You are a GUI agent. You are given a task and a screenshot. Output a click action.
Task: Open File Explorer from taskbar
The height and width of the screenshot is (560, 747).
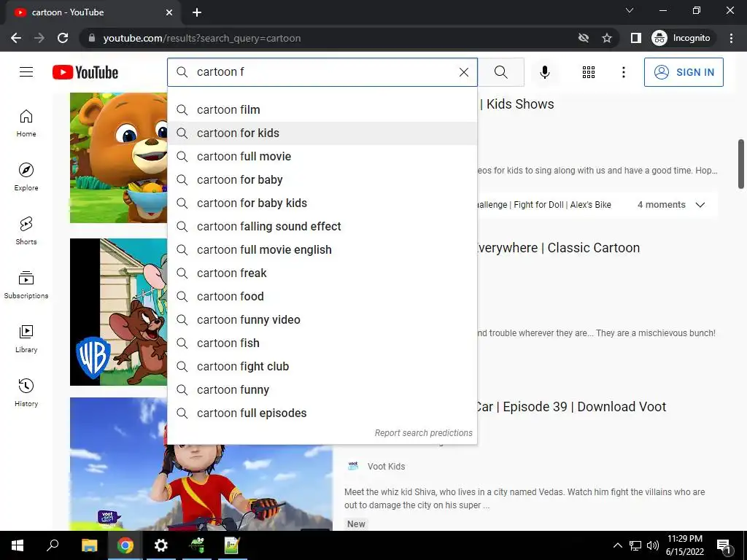coord(89,545)
